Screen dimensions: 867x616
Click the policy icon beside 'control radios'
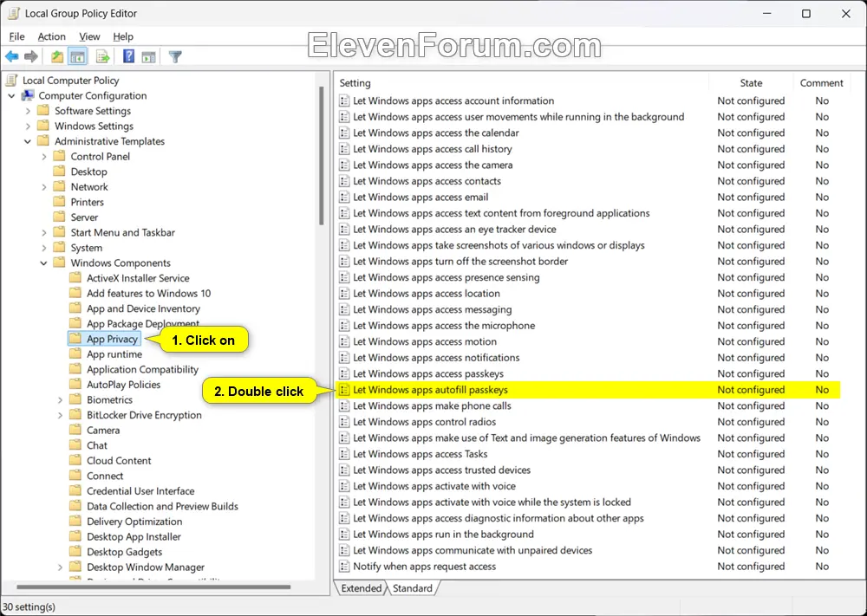pos(344,422)
